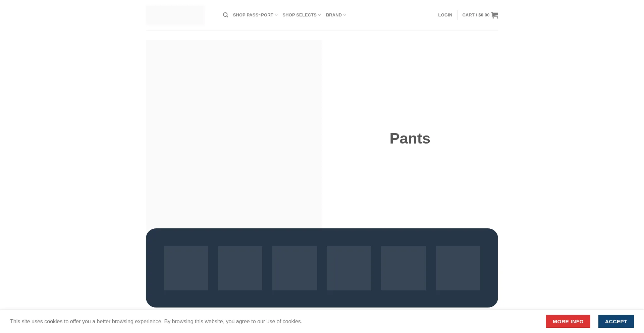This screenshot has width=644, height=333.
Task: Select the fourth thumbnail in dark carousel
Action: click(x=349, y=268)
